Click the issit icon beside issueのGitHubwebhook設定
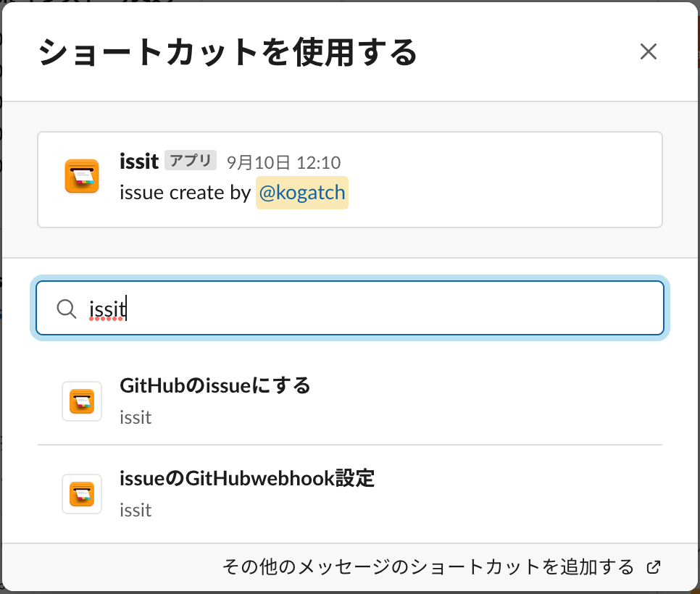This screenshot has height=594, width=700. coord(81,493)
